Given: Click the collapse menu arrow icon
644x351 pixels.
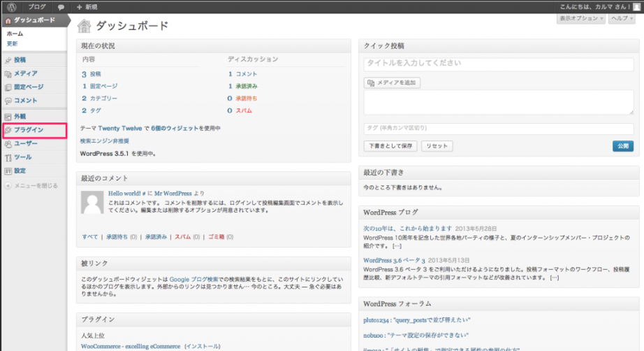Looking at the screenshot, I should pos(8,186).
